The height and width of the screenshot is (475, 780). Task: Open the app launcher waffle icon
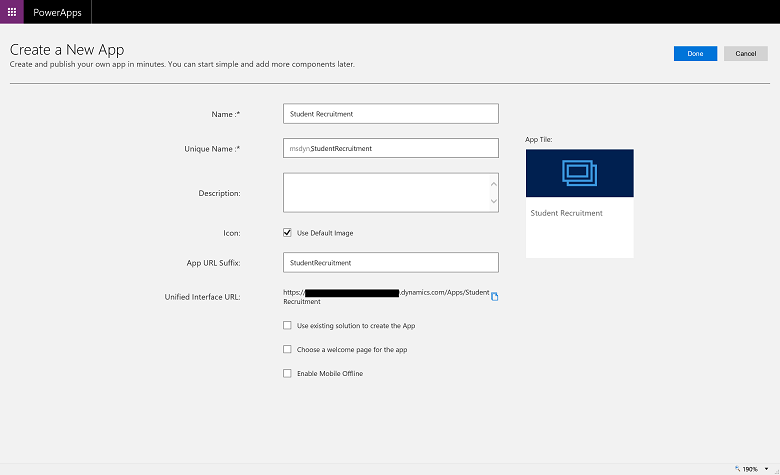11,11
